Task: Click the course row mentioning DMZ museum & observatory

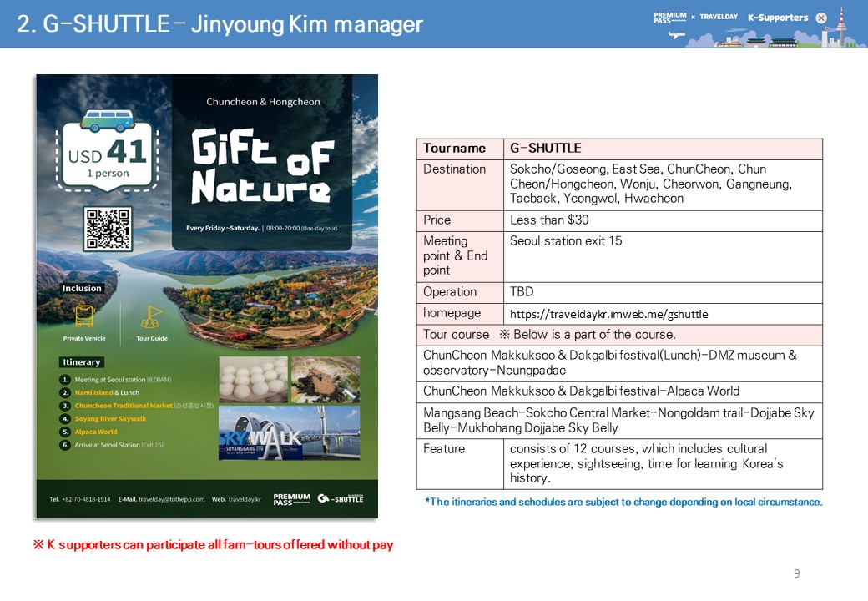Action: tap(619, 364)
